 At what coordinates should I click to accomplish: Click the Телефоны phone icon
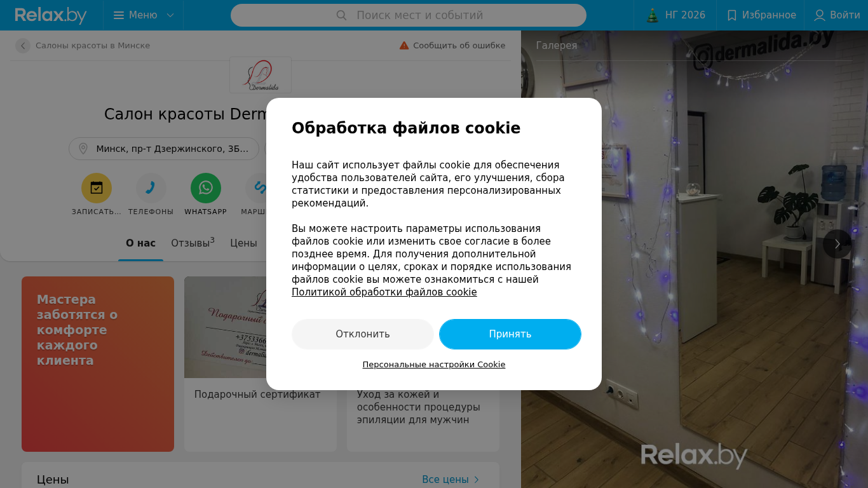click(x=151, y=188)
